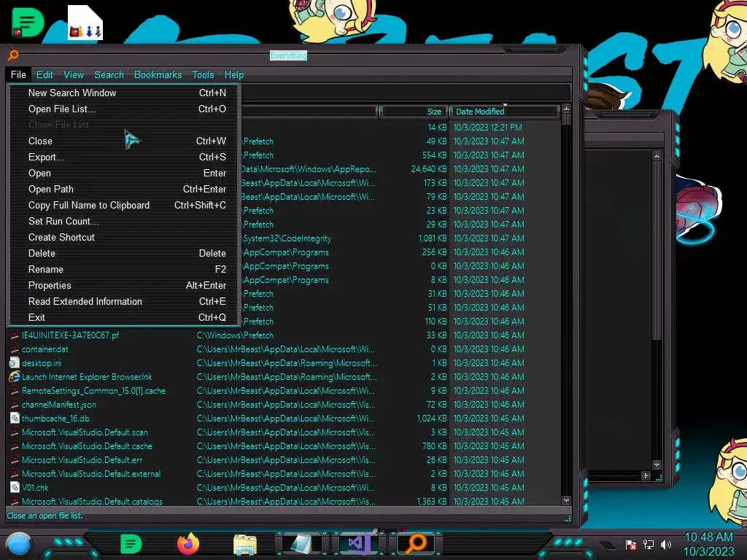This screenshot has height=560, width=747.
Task: Click the System32\CodeIntegrity path cell
Action: coord(286,238)
